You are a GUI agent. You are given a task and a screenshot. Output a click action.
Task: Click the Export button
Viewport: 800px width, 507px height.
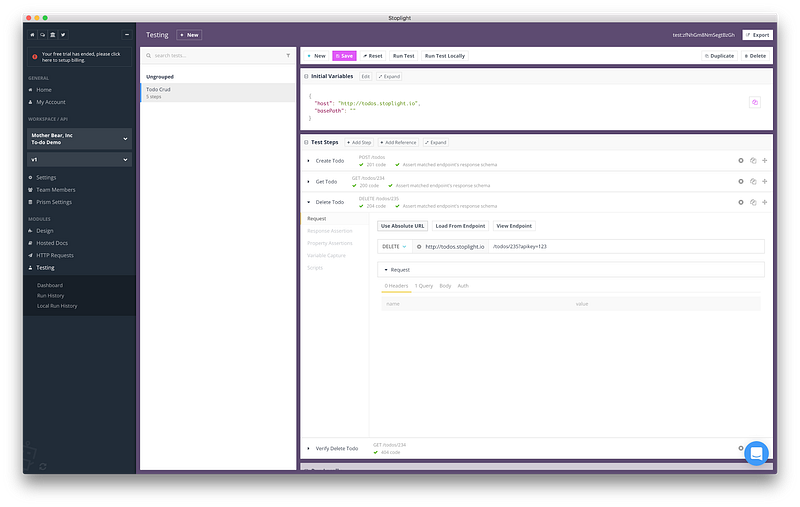click(758, 35)
